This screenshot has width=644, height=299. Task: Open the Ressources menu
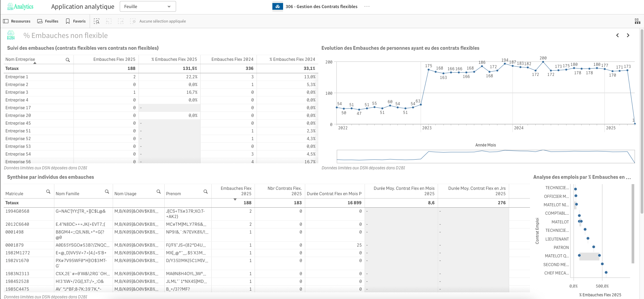pyautogui.click(x=17, y=21)
